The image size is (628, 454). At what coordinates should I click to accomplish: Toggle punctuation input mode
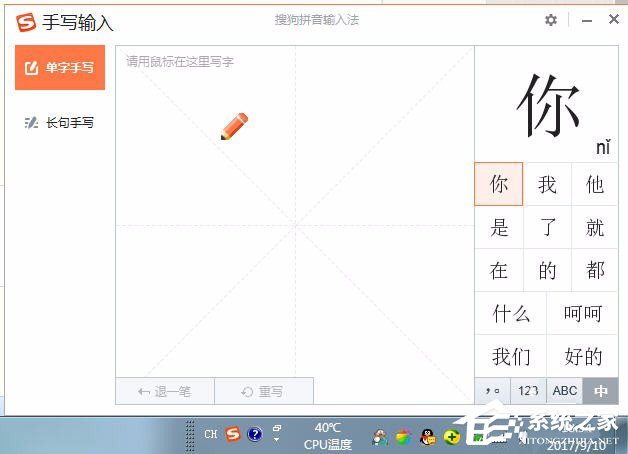pos(492,391)
